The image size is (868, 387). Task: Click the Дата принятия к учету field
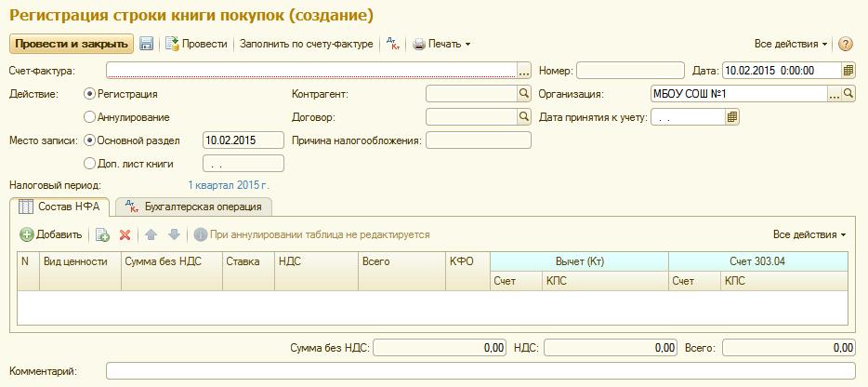click(688, 117)
